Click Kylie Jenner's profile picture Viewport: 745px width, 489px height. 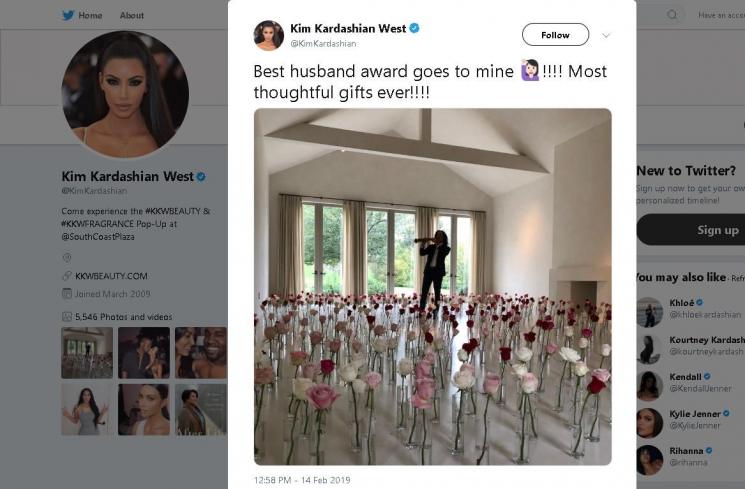(x=649, y=422)
